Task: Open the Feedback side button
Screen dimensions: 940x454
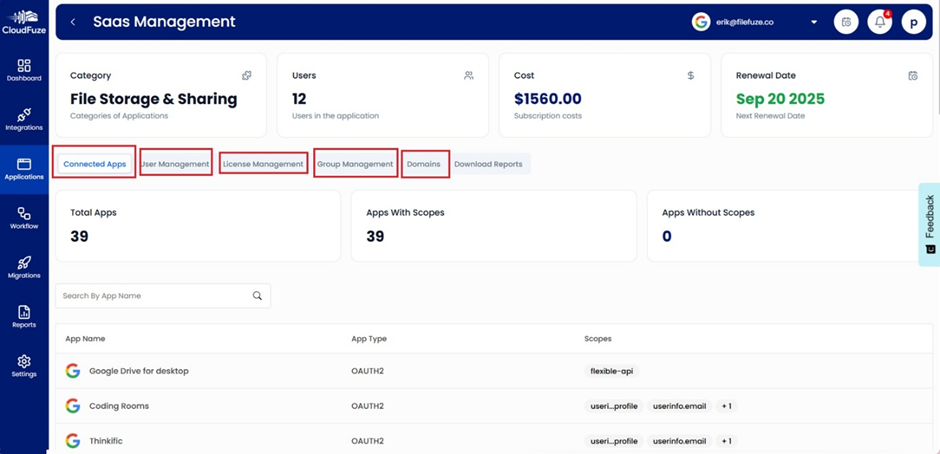Action: coord(929,224)
